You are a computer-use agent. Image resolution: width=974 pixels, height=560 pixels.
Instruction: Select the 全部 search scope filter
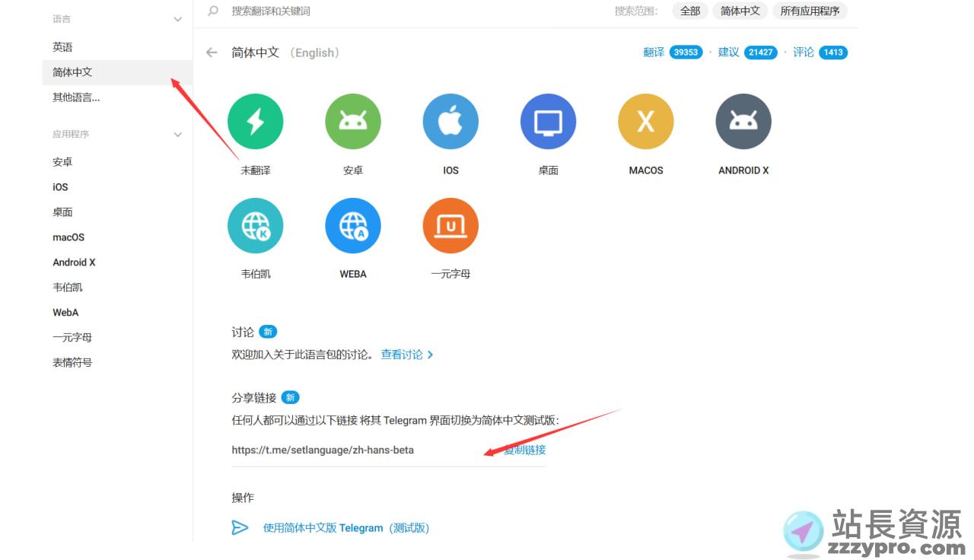pyautogui.click(x=689, y=11)
